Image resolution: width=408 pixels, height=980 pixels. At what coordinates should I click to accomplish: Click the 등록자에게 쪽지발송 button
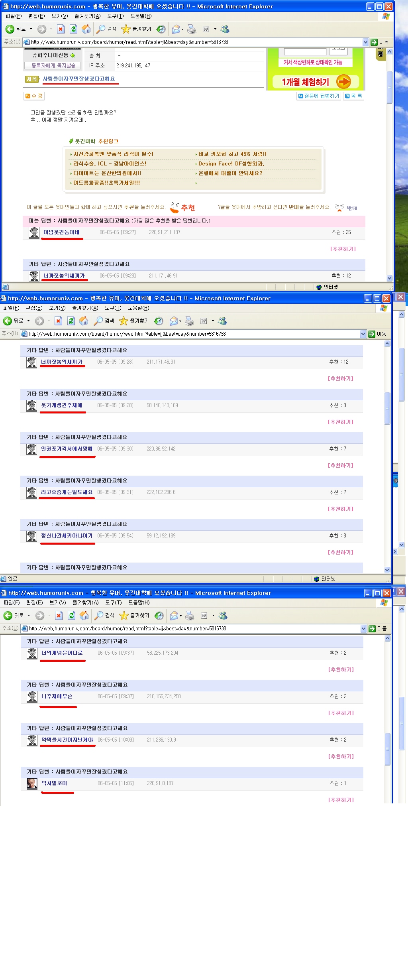53,65
